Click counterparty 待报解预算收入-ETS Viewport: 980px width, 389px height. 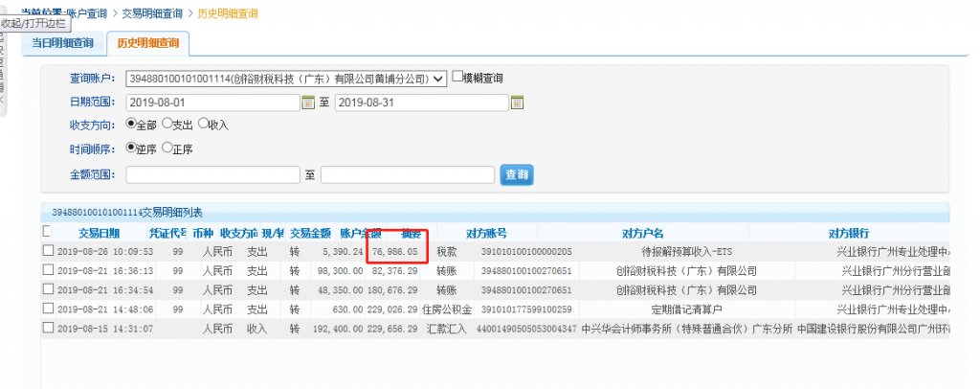pyautogui.click(x=686, y=252)
